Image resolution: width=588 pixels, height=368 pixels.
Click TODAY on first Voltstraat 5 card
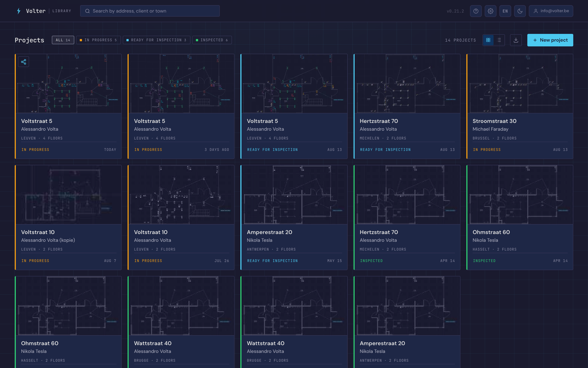click(110, 150)
